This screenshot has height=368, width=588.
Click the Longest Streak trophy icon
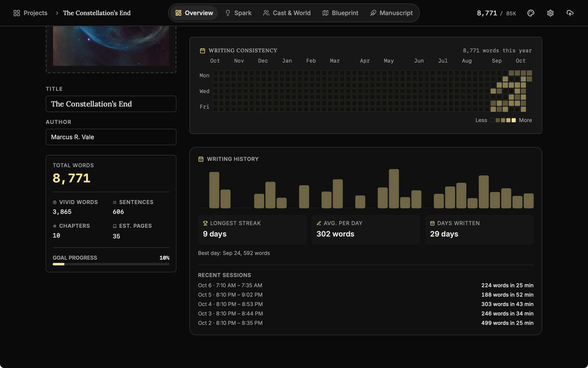pos(205,223)
